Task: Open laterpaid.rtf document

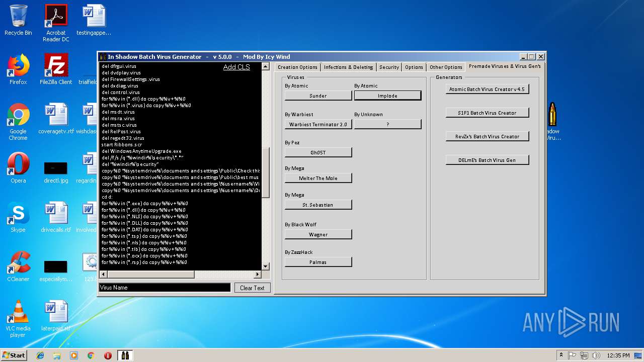Action: pos(56,316)
